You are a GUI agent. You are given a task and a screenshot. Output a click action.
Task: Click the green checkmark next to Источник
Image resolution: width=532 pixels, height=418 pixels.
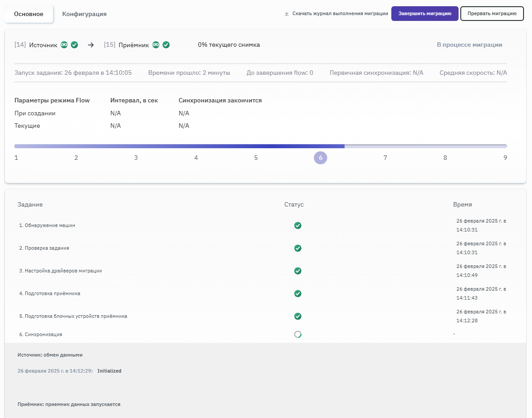pos(74,45)
